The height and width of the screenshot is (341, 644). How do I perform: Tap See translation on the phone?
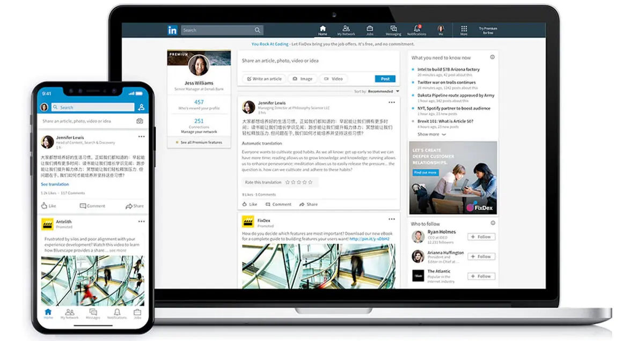tap(55, 184)
